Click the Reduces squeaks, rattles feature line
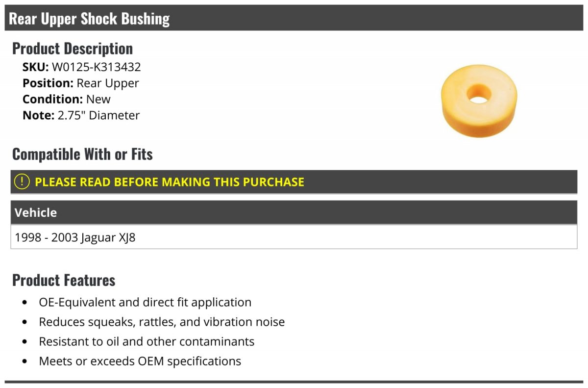Screen dimensions: 588x388 click(x=162, y=322)
